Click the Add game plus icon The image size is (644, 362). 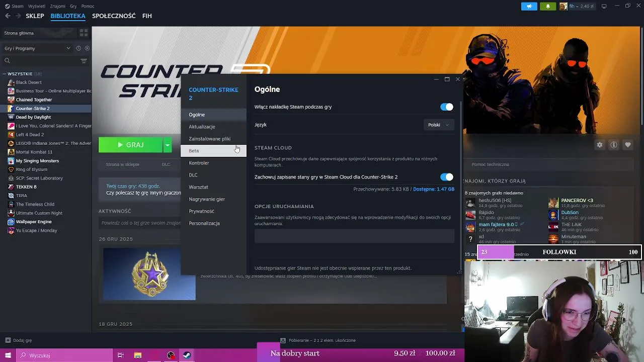[7, 340]
